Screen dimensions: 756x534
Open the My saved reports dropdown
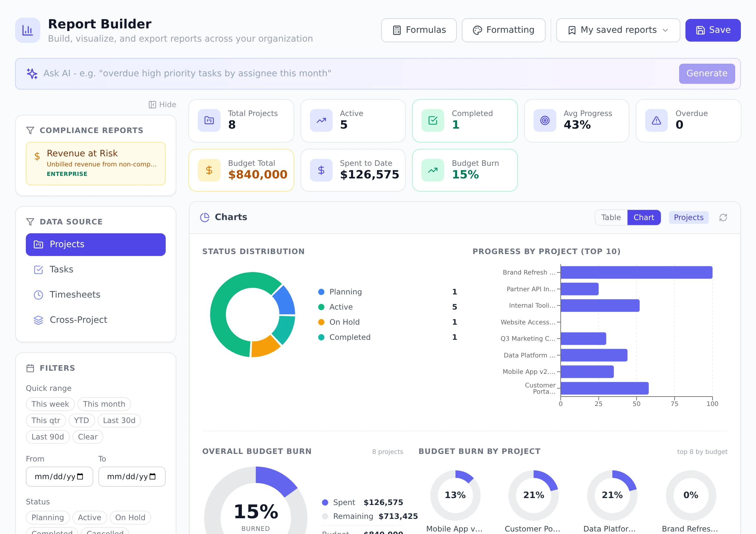[618, 30]
